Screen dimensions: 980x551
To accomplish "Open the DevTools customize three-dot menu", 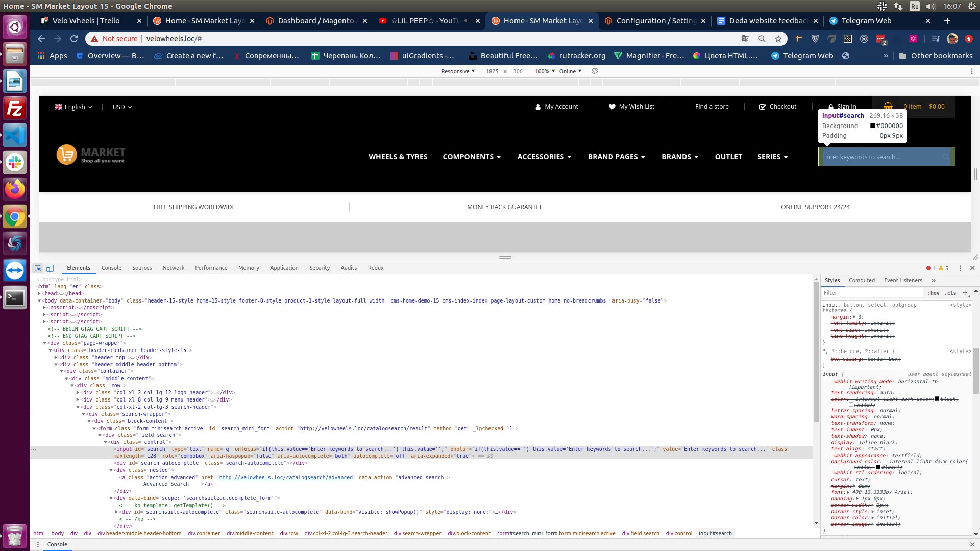I will (960, 268).
